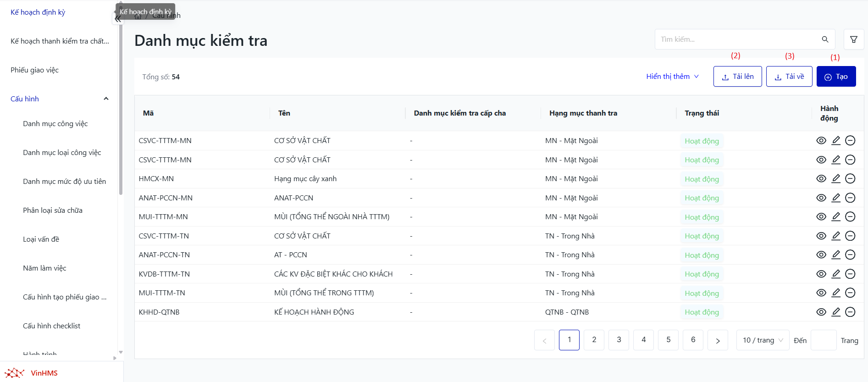View ANAT-PCCN-TN row with eye icon
868x382 pixels.
coord(821,255)
